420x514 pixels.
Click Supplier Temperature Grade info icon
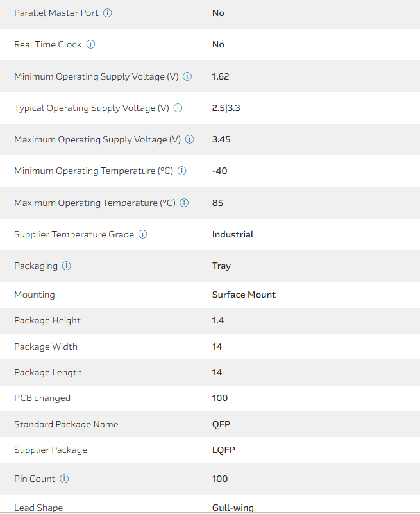(x=143, y=234)
